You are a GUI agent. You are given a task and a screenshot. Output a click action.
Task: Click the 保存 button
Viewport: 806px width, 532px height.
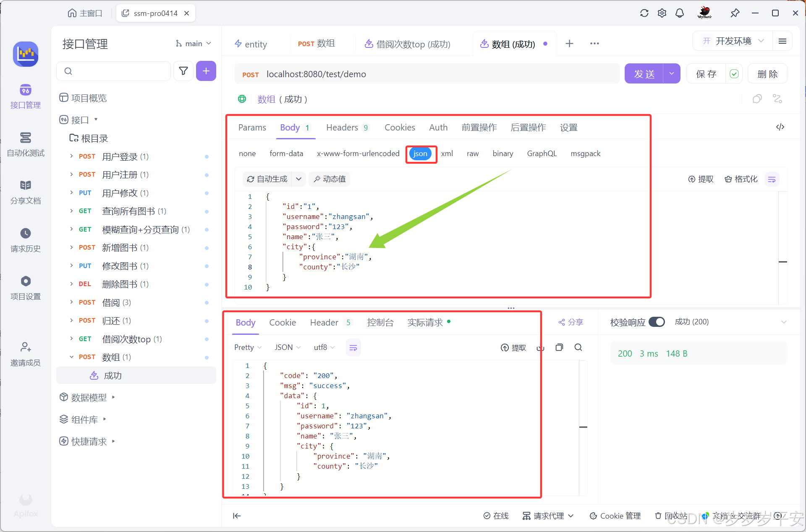click(x=707, y=74)
